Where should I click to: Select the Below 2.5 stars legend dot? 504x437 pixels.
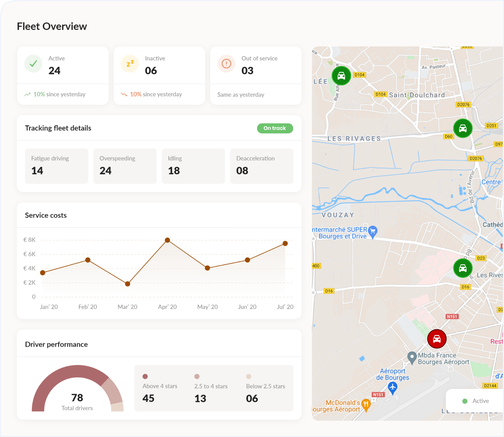(249, 376)
